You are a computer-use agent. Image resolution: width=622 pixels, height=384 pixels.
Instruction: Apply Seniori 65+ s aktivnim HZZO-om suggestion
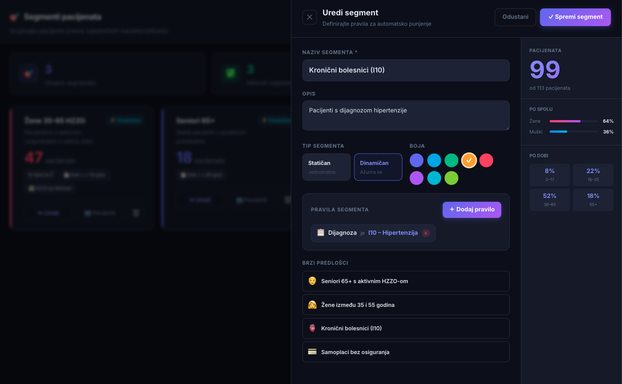click(406, 281)
